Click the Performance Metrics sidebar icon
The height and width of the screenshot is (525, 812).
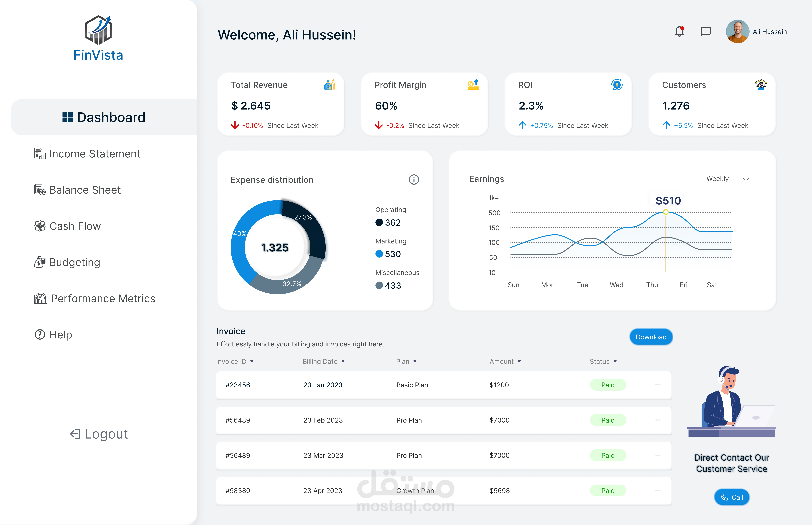pyautogui.click(x=41, y=298)
